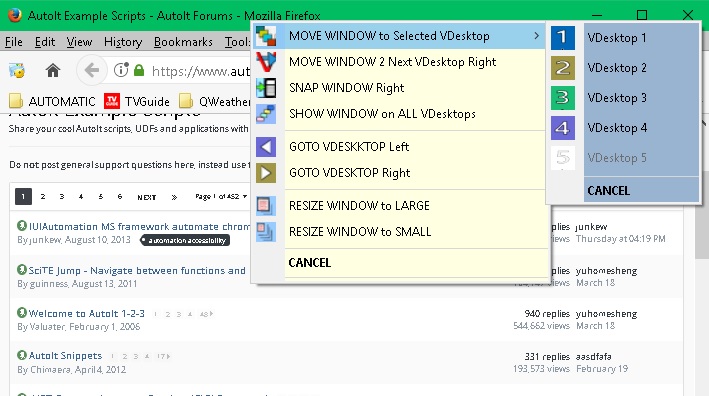Viewport: 709px width, 396px height.
Task: Jump to last page double-chevron
Action: tap(174, 197)
